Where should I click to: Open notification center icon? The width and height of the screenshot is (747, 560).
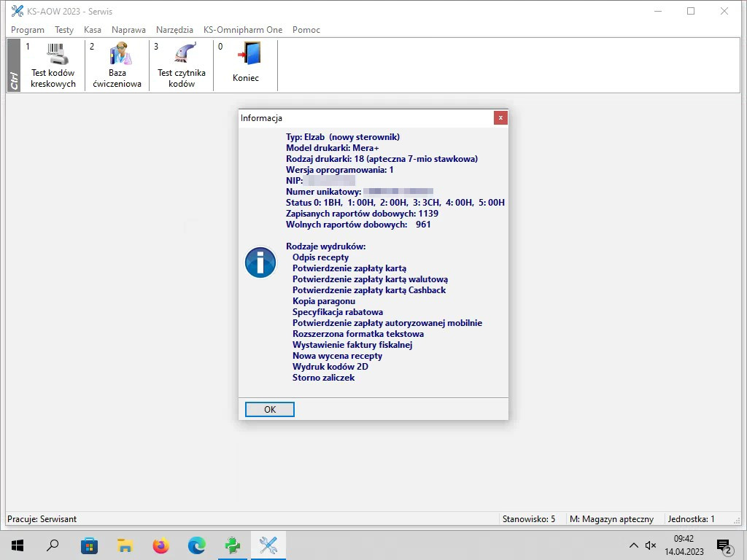[724, 546]
